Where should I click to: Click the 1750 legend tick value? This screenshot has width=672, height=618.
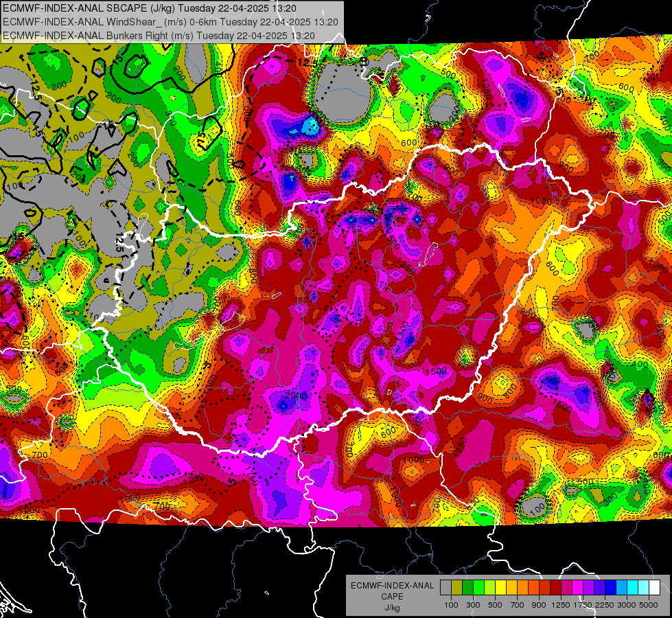pyautogui.click(x=583, y=605)
